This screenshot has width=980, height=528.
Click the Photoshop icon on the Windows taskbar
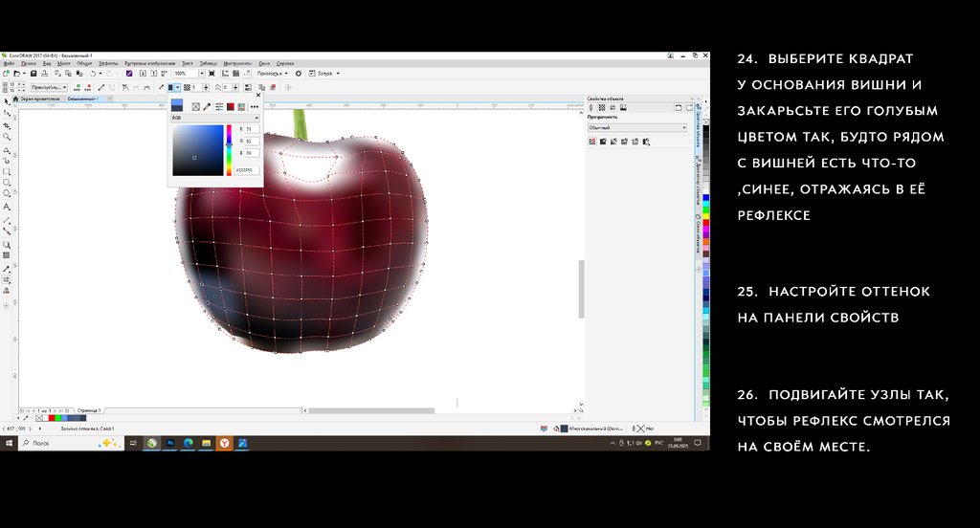click(x=169, y=444)
